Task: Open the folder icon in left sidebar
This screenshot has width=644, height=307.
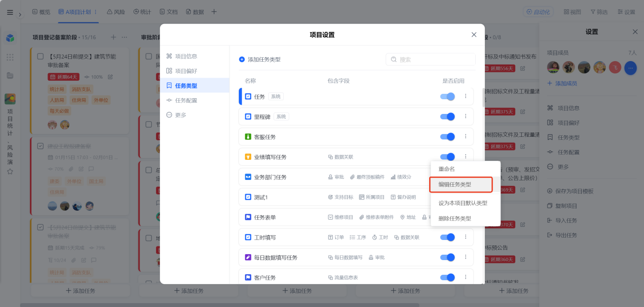Action: pyautogui.click(x=10, y=75)
